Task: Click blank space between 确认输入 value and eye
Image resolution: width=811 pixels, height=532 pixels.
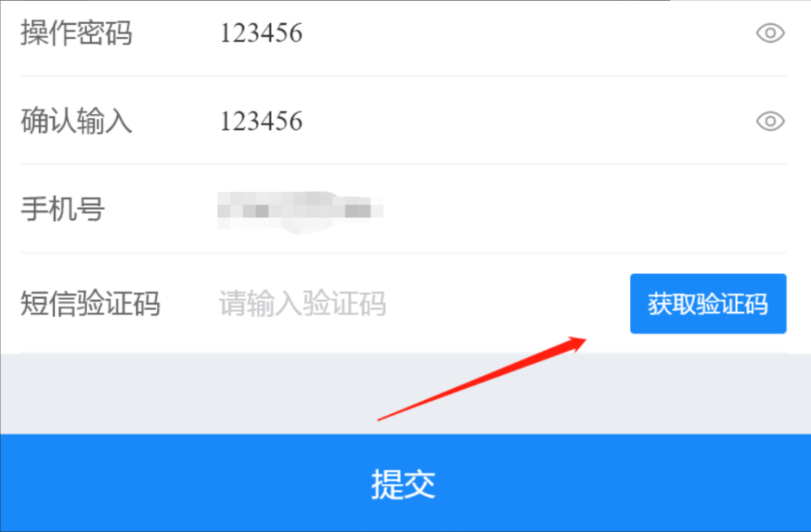Action: (x=528, y=121)
